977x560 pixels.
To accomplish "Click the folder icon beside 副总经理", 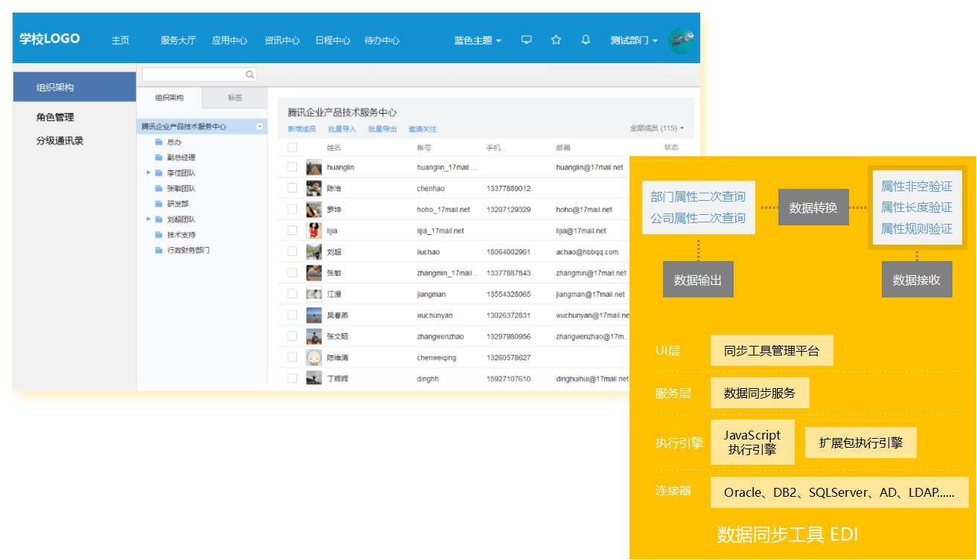I will 158,157.
